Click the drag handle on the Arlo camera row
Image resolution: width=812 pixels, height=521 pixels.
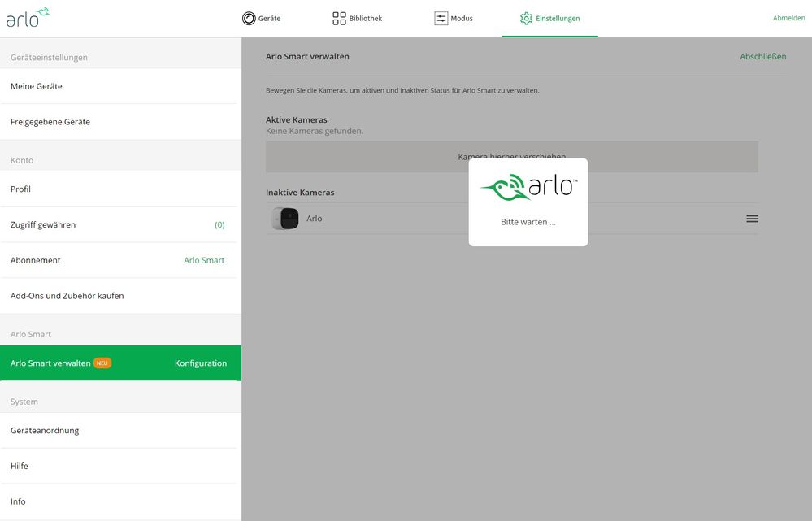(752, 219)
